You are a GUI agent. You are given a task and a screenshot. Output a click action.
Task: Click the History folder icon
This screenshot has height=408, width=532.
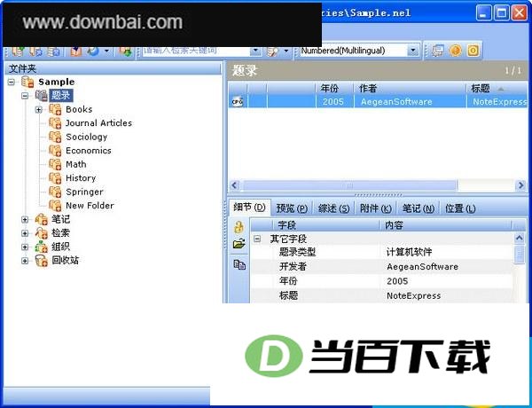(x=55, y=178)
